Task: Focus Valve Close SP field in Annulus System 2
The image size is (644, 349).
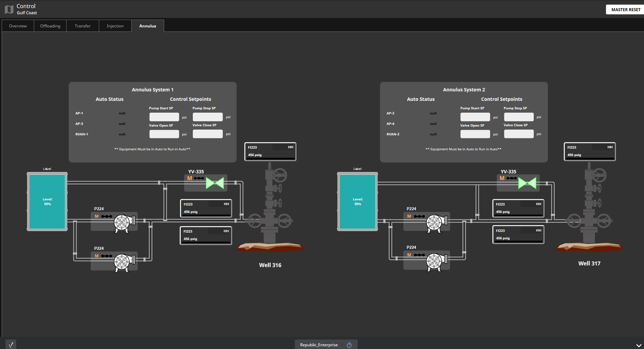Action: 518,134
